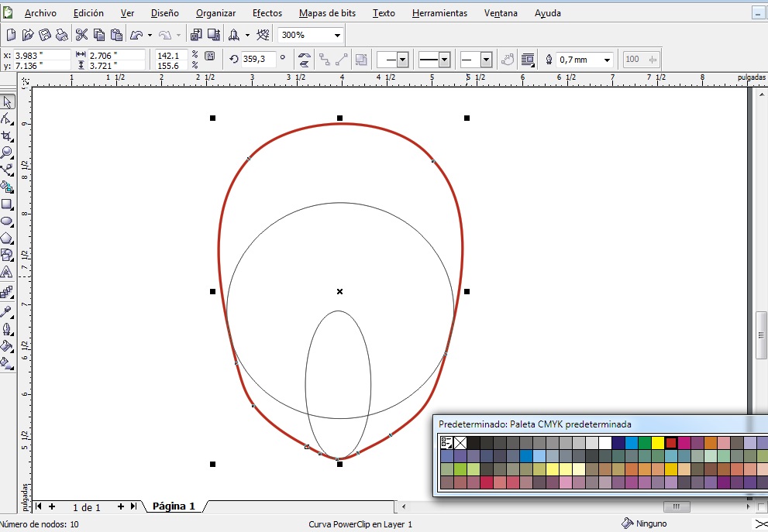Pick the yellow swatch in CMYK palette
The image size is (768, 532).
[658, 443]
